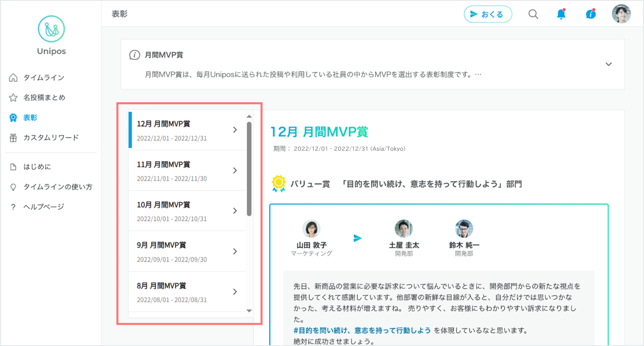Viewport: 644px width, 346px height.
Task: Click hashtag #目的を問い続け、意志を持って行動しよう link
Action: [362, 330]
